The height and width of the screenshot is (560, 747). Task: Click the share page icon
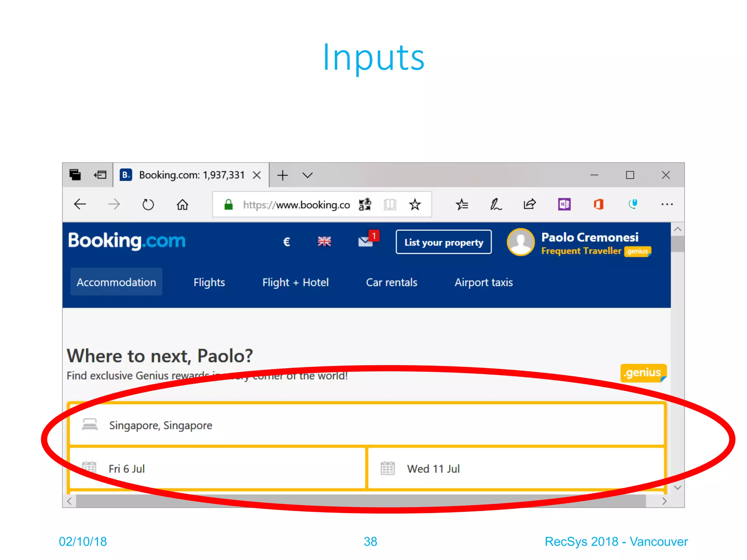click(x=530, y=204)
